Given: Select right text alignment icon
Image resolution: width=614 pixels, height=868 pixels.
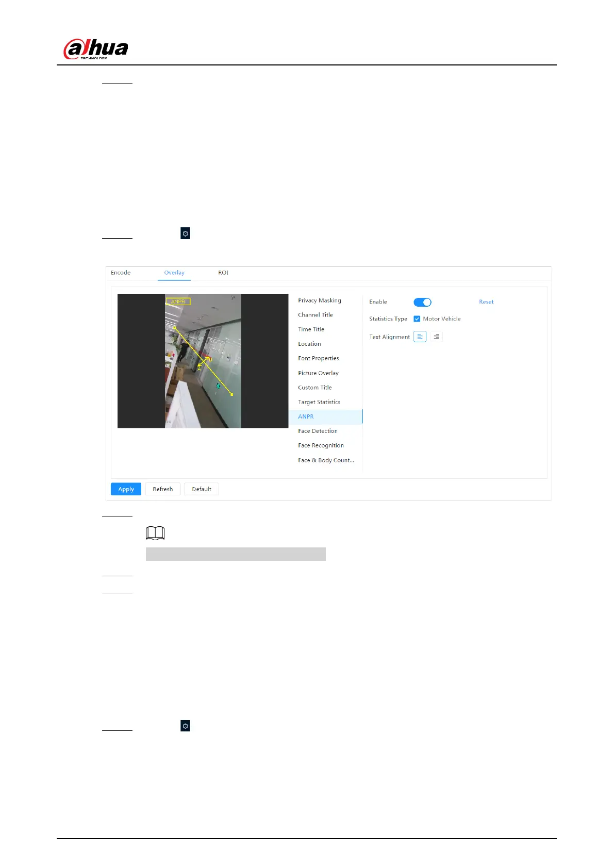Looking at the screenshot, I should tap(436, 337).
